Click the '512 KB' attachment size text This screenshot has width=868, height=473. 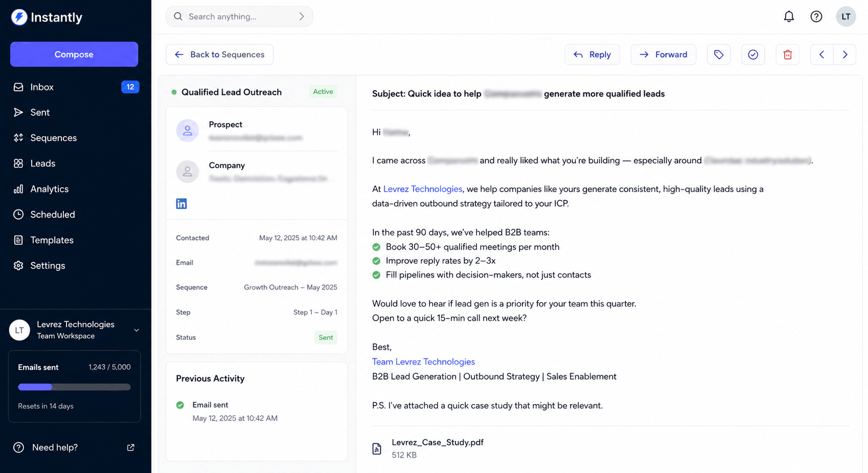pos(404,455)
